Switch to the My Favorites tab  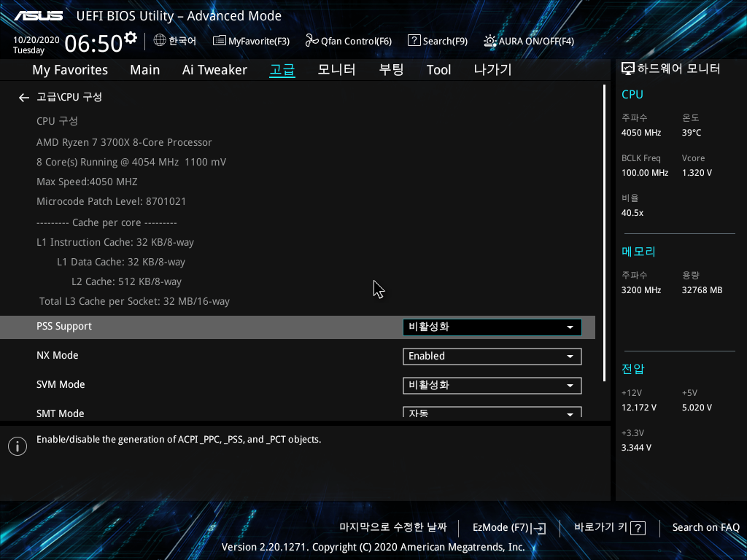click(x=70, y=70)
